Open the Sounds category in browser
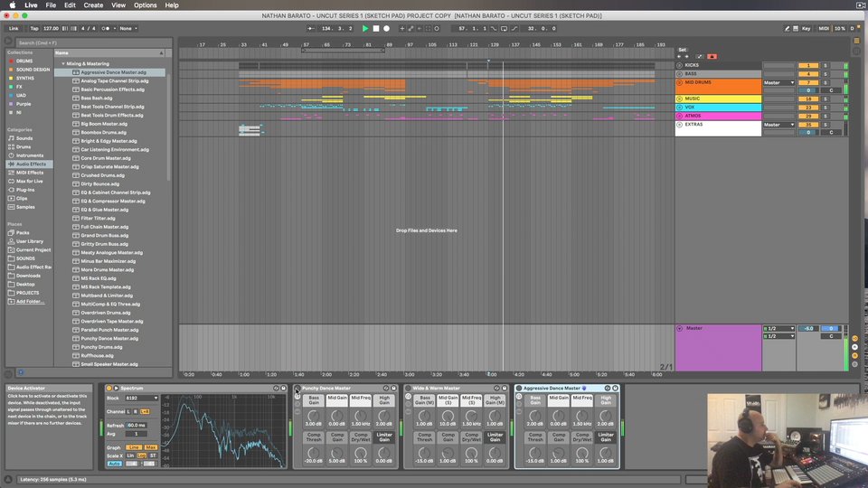The width and height of the screenshot is (868, 488). 24,138
